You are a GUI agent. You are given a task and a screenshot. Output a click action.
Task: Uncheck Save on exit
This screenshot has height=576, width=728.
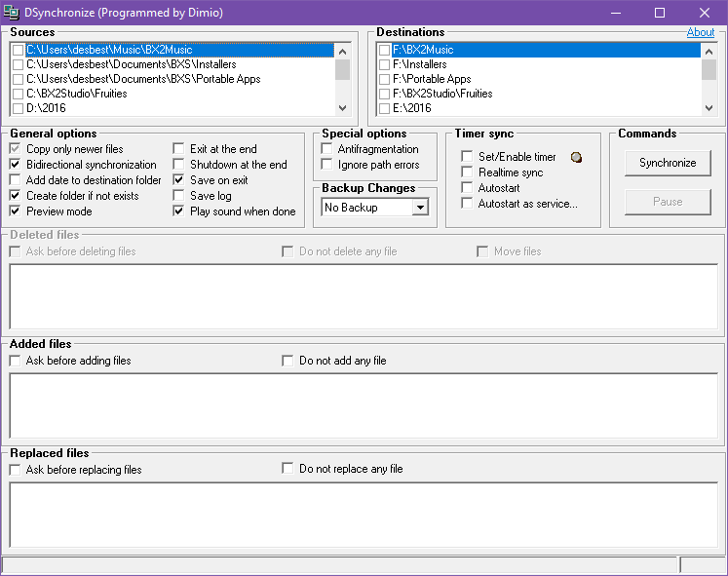point(178,180)
